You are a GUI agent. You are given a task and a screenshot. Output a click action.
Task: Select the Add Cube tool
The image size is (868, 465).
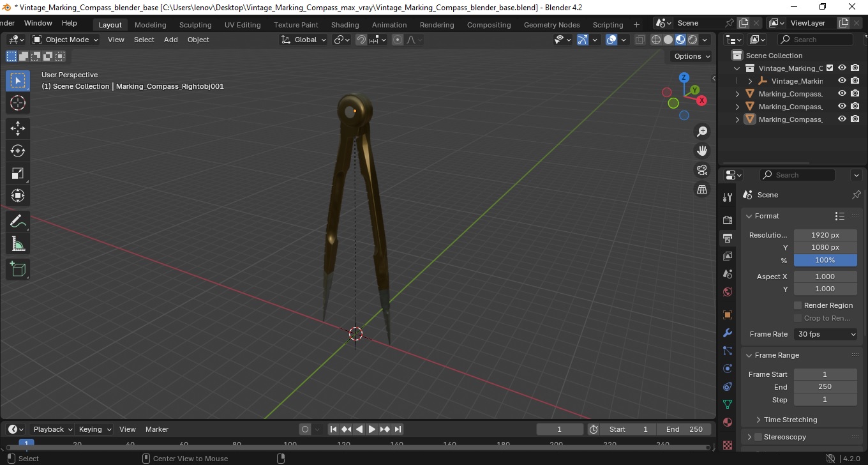[x=18, y=270]
